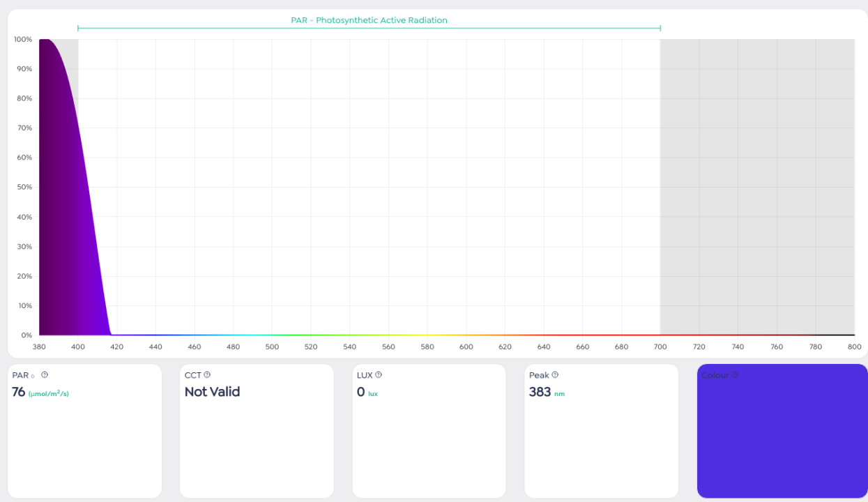This screenshot has width=868, height=502.
Task: Click the grey far-red region beyond 700 nm
Action: pyautogui.click(x=756, y=188)
